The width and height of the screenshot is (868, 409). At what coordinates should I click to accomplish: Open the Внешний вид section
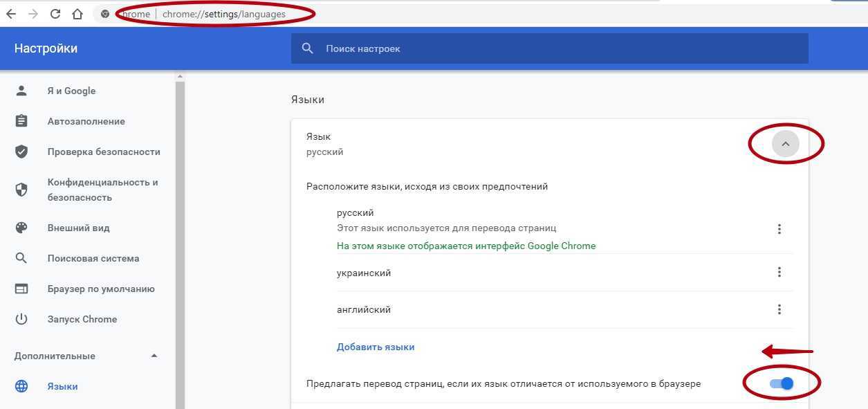79,228
